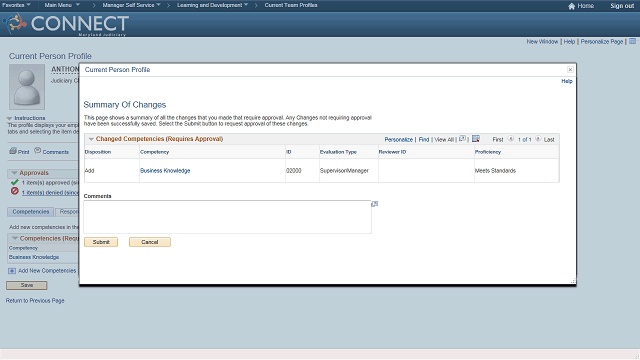Open the Personalize Page link
Image resolution: width=640 pixels, height=360 pixels.
602,42
